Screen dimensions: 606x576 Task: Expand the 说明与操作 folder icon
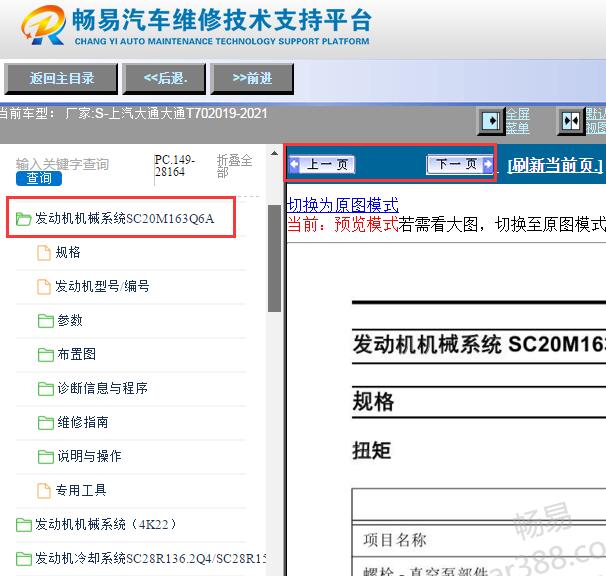46,457
